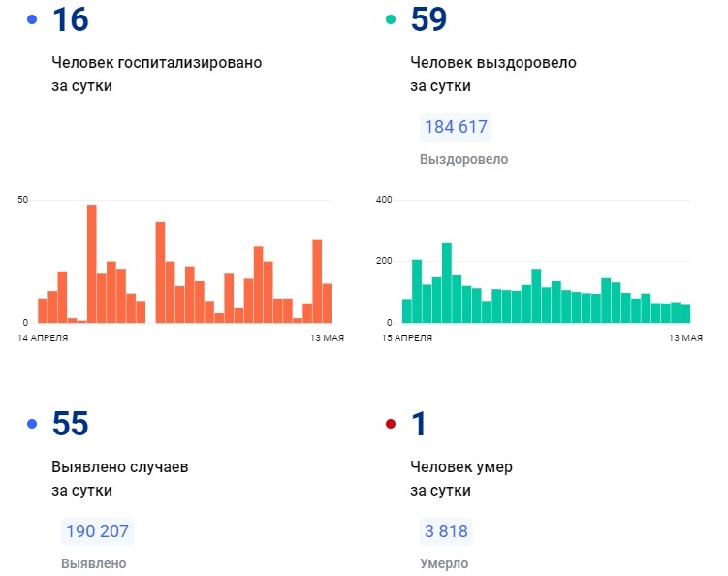Open the 3 818 total deaths badge

coord(446,531)
